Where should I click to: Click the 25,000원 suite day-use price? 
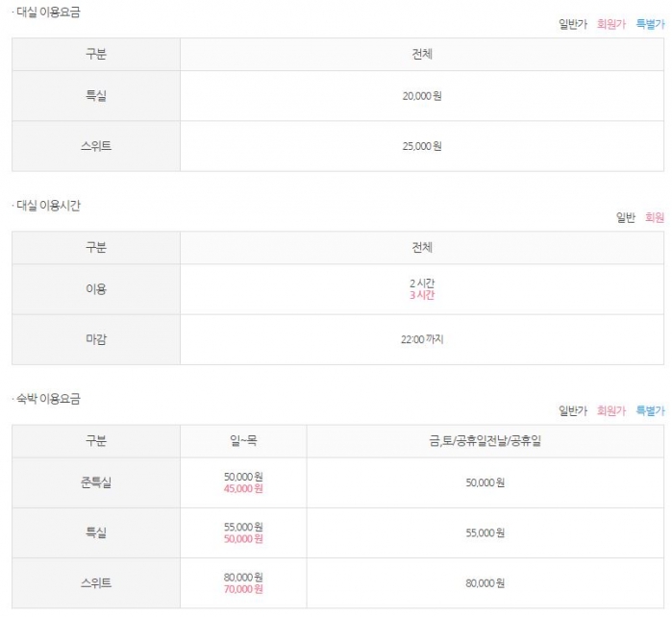point(422,146)
